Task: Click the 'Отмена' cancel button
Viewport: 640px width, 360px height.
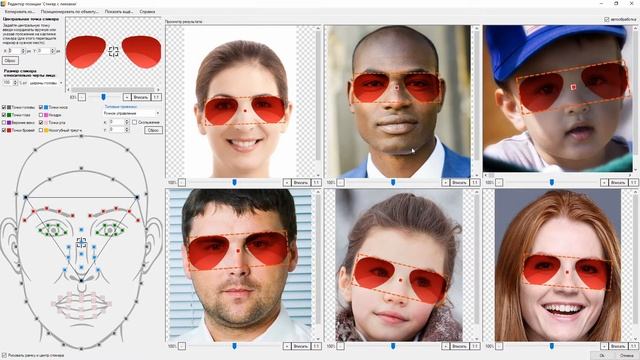Action: [x=628, y=356]
